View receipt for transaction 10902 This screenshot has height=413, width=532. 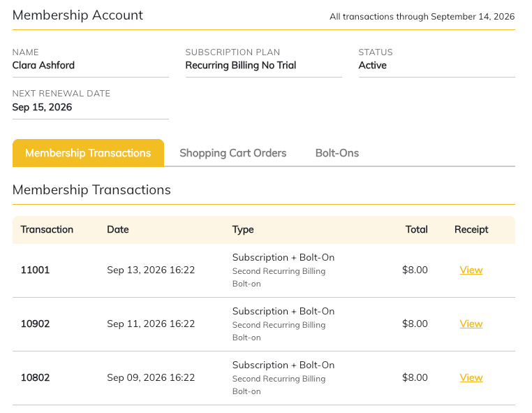pos(471,324)
